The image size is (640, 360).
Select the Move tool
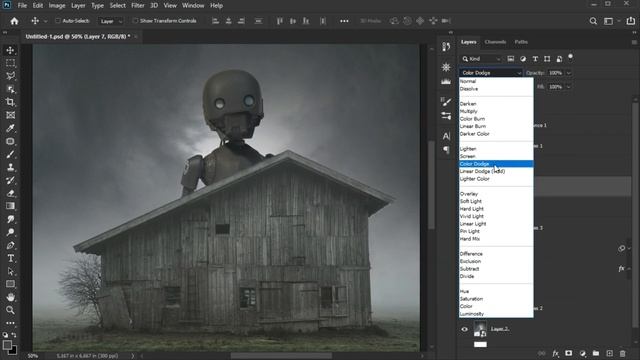10,50
